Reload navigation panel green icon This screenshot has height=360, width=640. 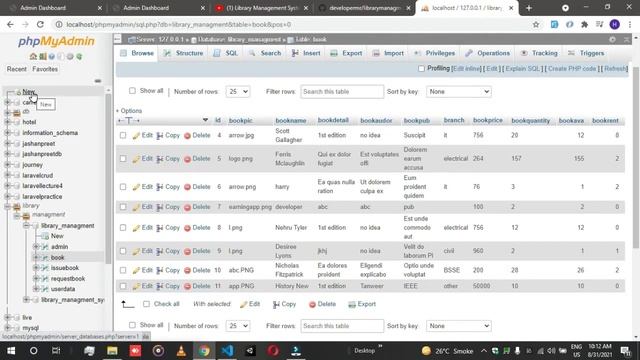[x=79, y=56]
